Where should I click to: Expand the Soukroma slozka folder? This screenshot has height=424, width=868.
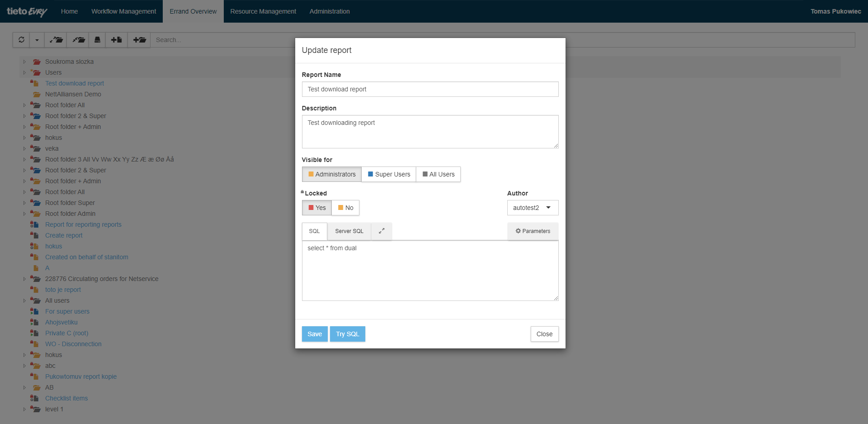point(25,62)
